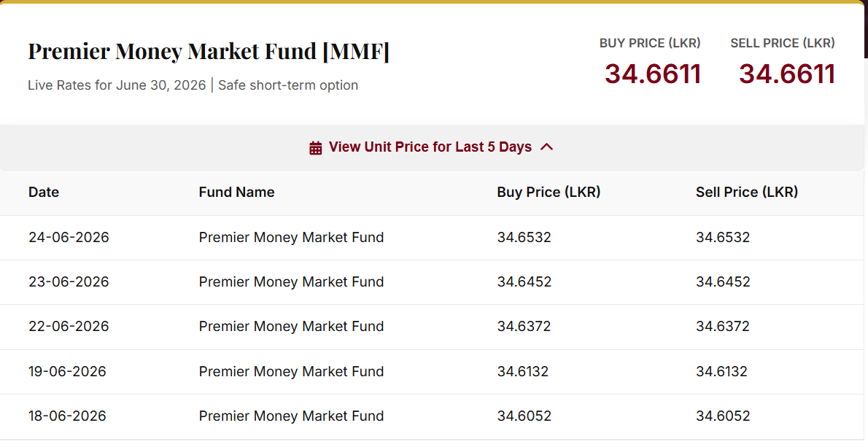
Task: Click the calendar icon beside View Unit Price
Action: [316, 148]
